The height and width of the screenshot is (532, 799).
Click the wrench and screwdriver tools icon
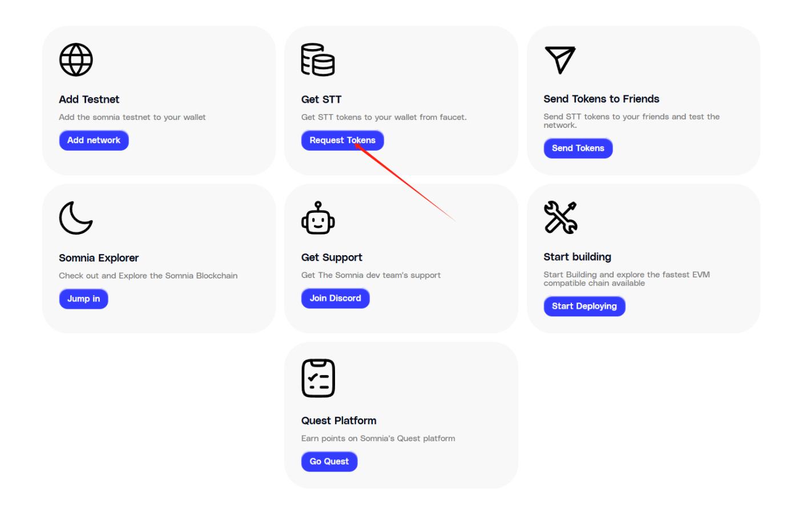pyautogui.click(x=560, y=217)
